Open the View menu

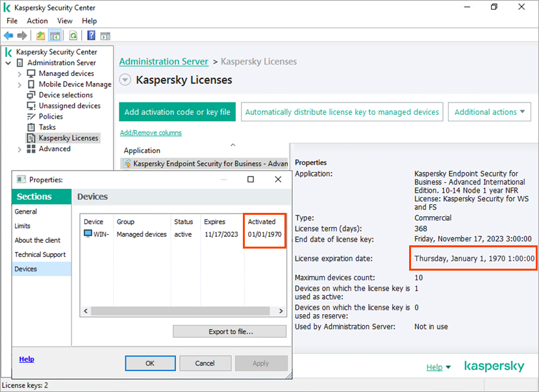(64, 21)
